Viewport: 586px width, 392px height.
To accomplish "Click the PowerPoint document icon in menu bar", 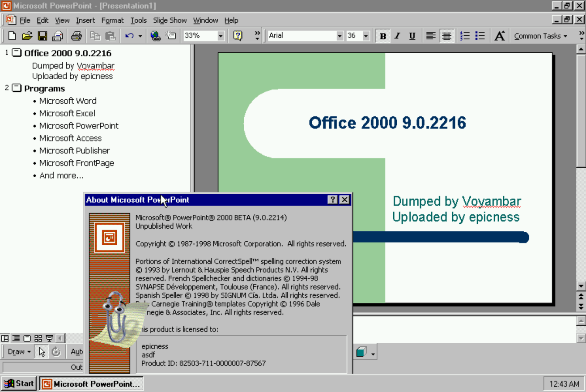I will click(11, 20).
